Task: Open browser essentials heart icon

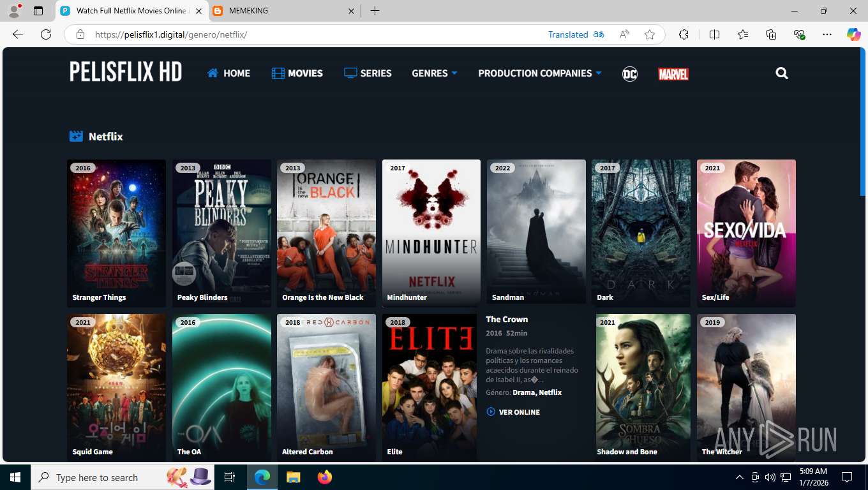Action: click(799, 34)
